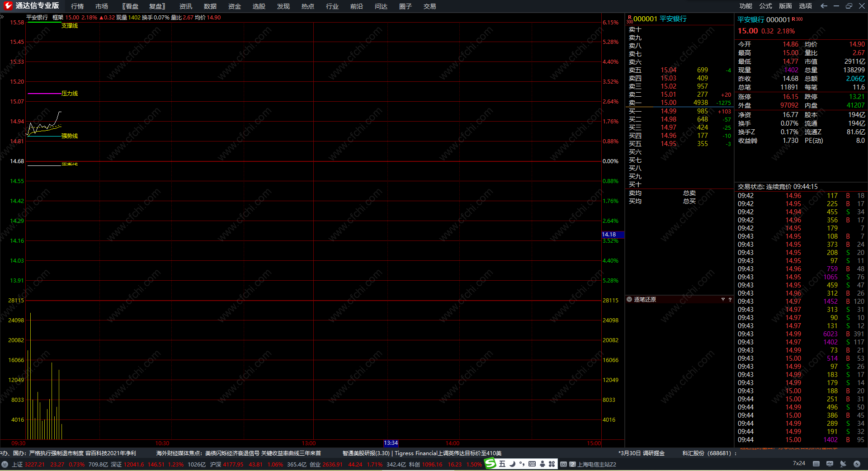The height and width of the screenshot is (471, 868).
Task: Click the 6023 volume trade row
Action: click(801, 334)
